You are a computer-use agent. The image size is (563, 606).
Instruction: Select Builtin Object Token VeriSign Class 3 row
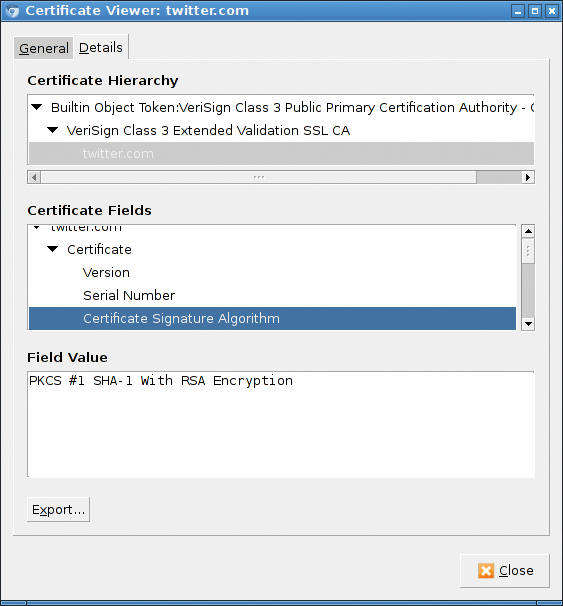(281, 107)
